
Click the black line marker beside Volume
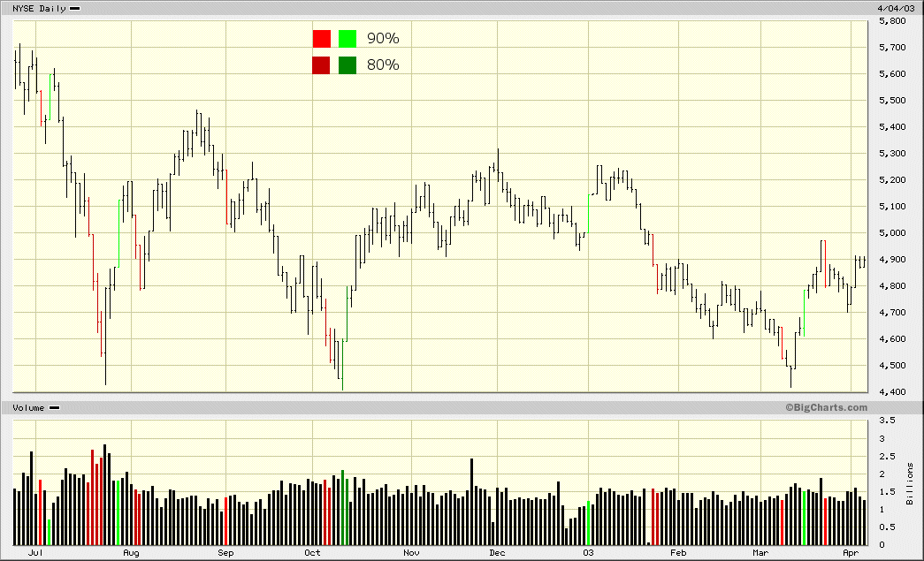click(54, 408)
